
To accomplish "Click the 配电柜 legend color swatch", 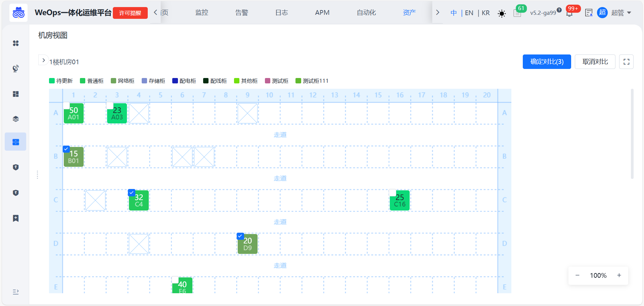I will tap(175, 81).
